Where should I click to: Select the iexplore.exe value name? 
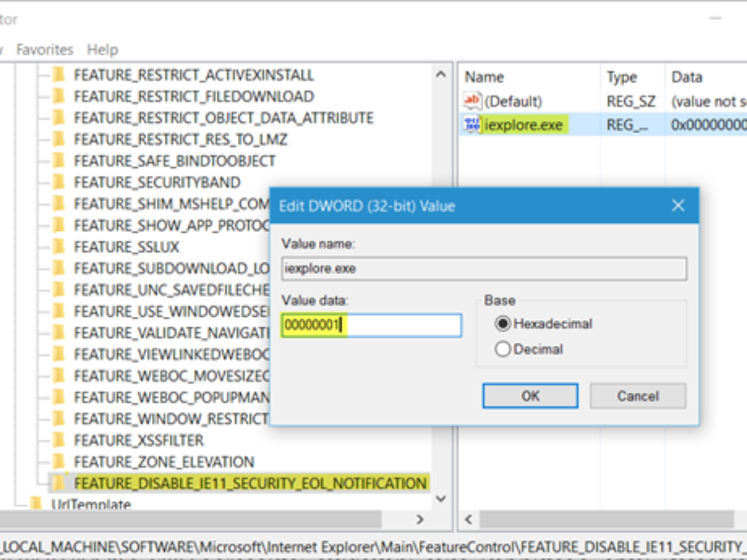(523, 124)
